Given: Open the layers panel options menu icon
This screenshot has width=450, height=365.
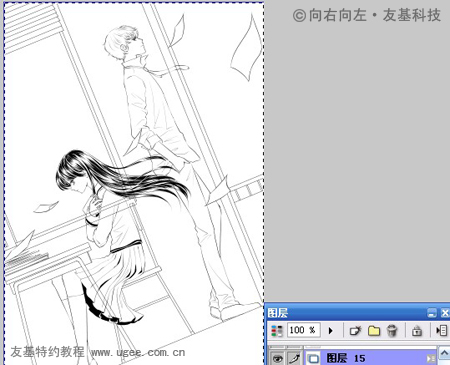Looking at the screenshot, I should pyautogui.click(x=441, y=331).
